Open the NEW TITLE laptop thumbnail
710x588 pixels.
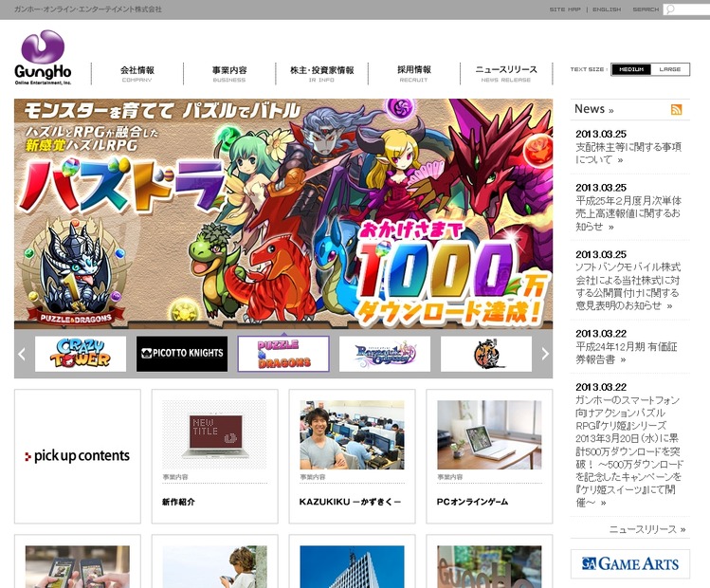(214, 435)
